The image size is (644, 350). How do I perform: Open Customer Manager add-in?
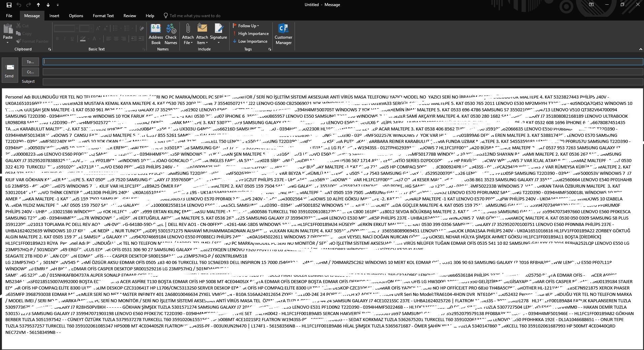coord(283,34)
